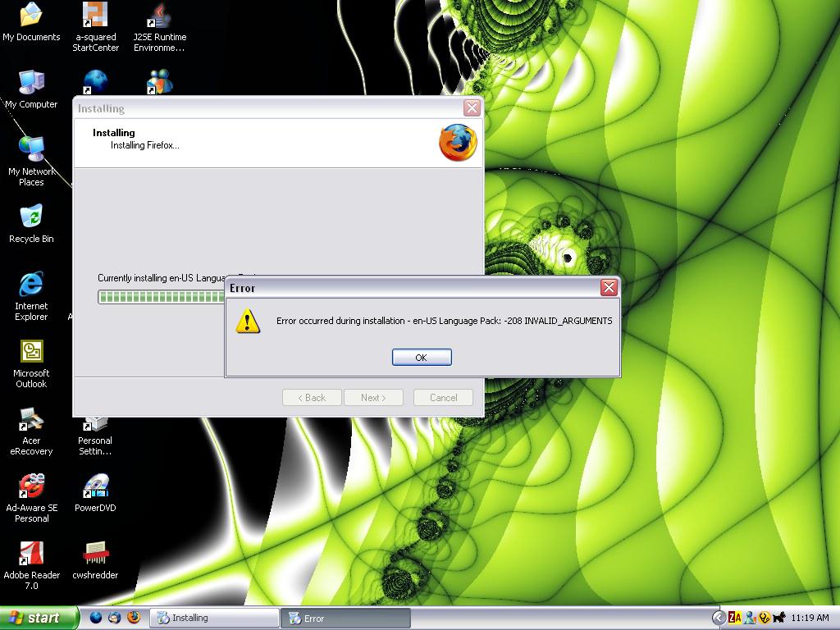Open the My Documents desktop icon
840x630 pixels.
pyautogui.click(x=31, y=22)
